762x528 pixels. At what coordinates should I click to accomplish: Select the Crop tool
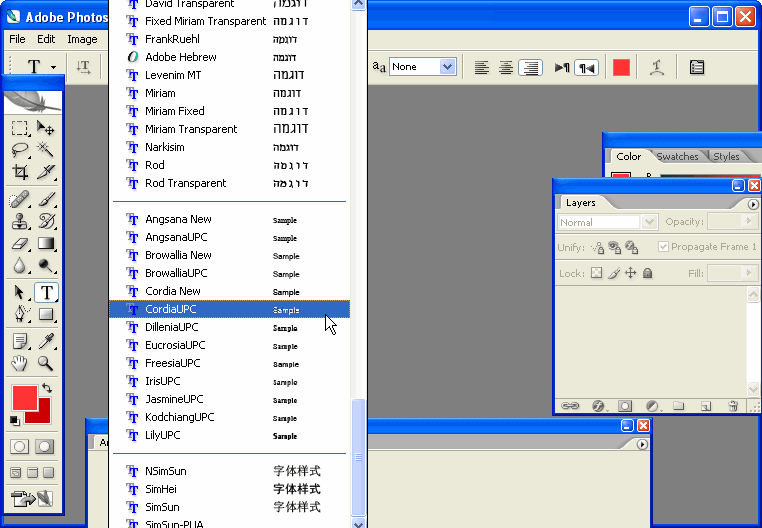[19, 172]
